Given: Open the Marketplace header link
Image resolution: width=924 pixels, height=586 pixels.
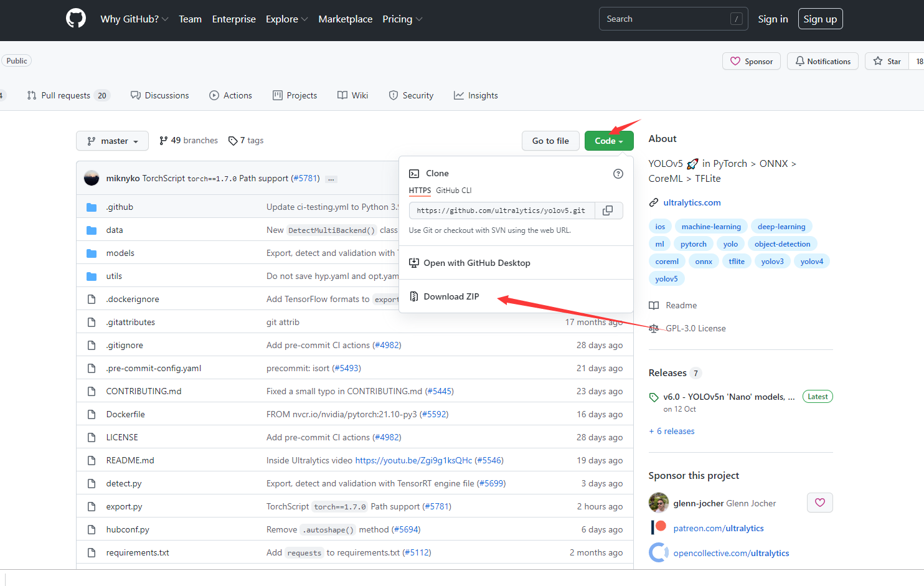Looking at the screenshot, I should [x=346, y=19].
